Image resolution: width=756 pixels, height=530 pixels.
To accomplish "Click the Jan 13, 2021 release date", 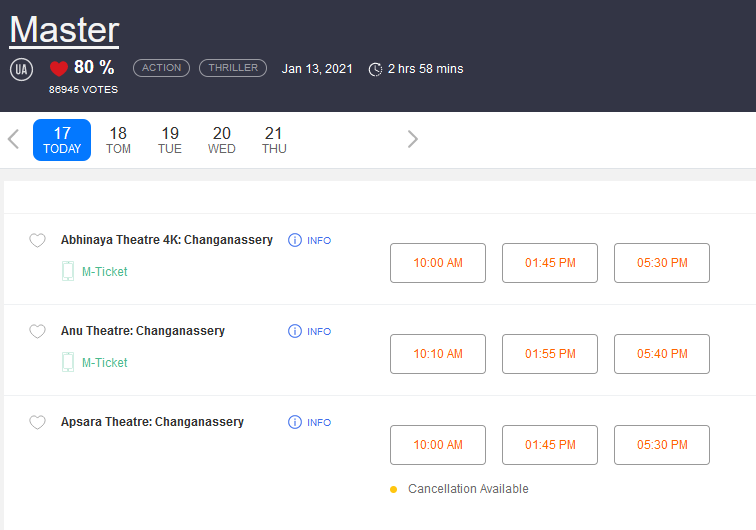I will (x=317, y=69).
